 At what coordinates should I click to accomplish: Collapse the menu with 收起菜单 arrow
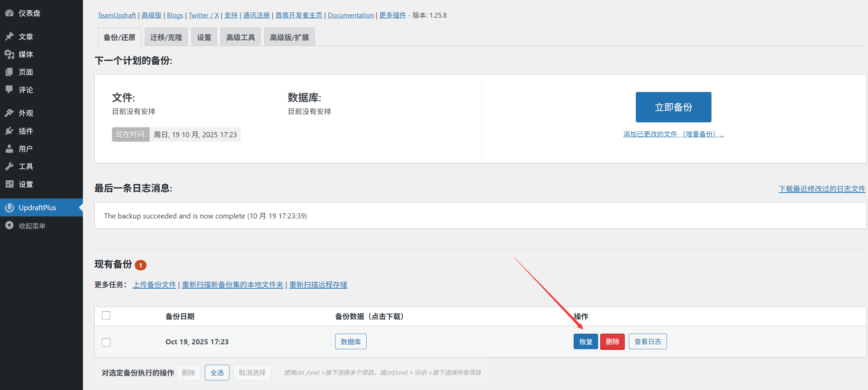[9, 225]
